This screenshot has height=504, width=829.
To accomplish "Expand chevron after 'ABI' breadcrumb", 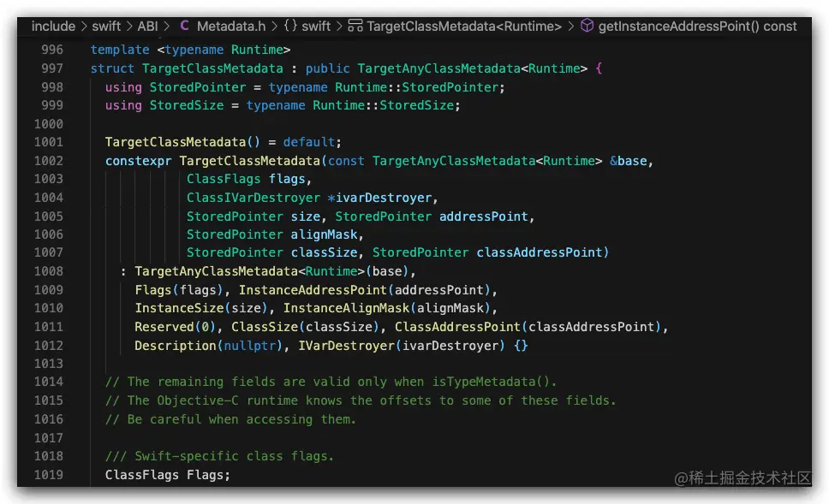I will pos(166,26).
